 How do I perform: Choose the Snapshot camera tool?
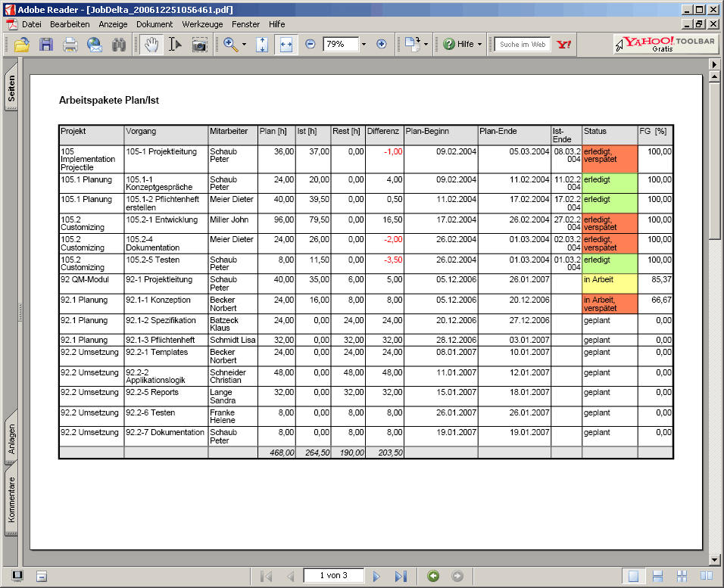coord(199,45)
